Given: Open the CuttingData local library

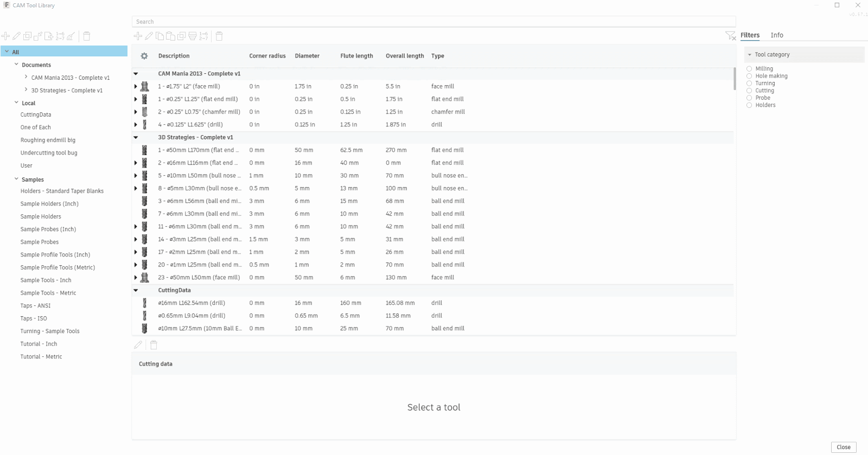Looking at the screenshot, I should click(x=36, y=115).
